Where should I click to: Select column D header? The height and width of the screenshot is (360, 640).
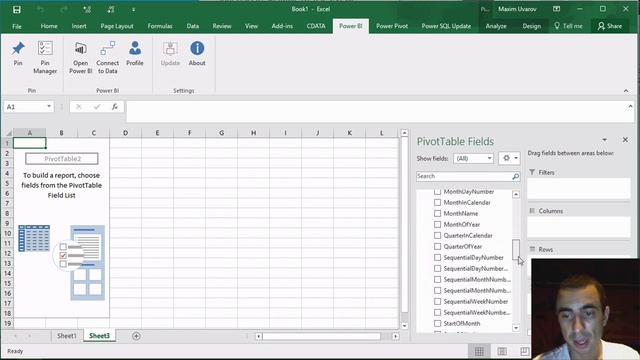tap(125, 133)
